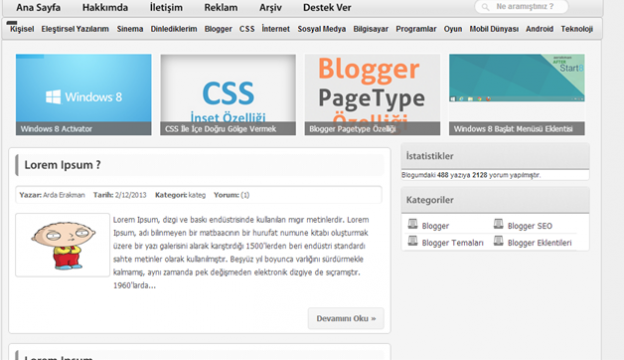Select the Programlar category
The height and width of the screenshot is (360, 624).
coord(416,29)
